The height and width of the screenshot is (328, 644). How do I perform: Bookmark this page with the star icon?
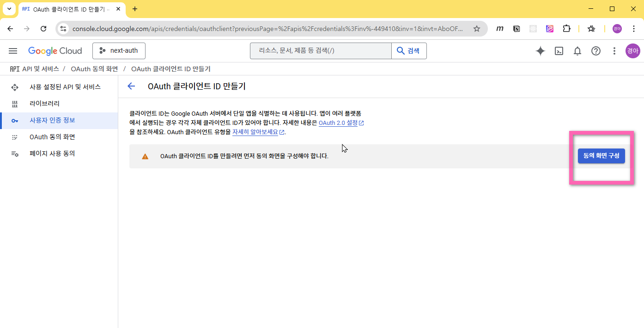[477, 29]
